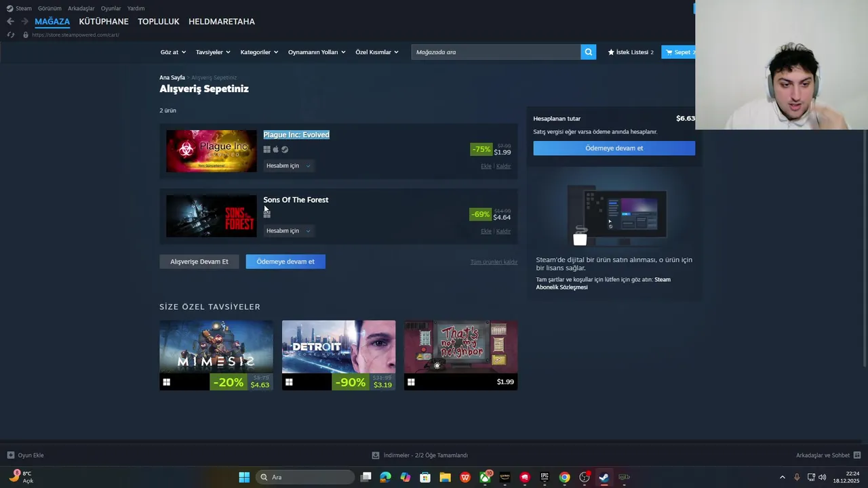Screen dimensions: 868x488
Task: Click the taskbar Ara search box
Action: point(304,477)
